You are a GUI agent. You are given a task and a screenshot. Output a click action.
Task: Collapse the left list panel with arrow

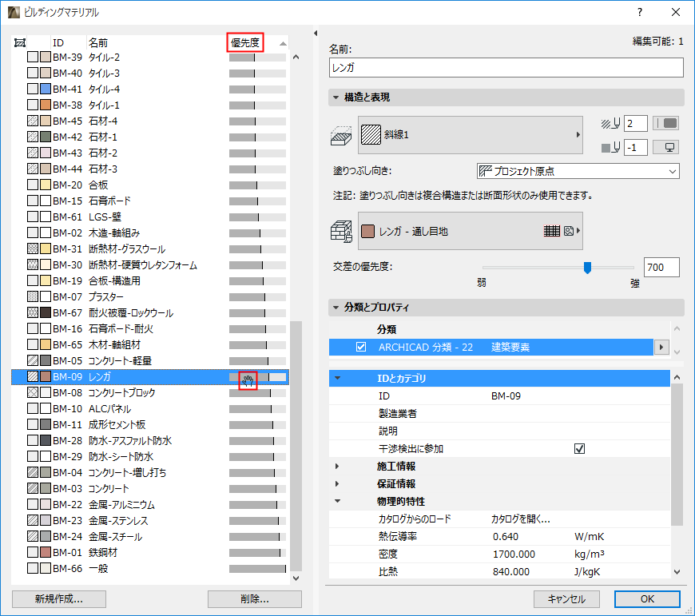pyautogui.click(x=316, y=34)
